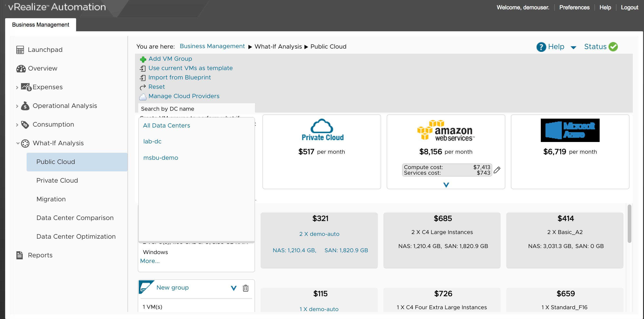Viewport: 644px width, 319px height.
Task: Click the delete icon on New group
Action: click(246, 288)
